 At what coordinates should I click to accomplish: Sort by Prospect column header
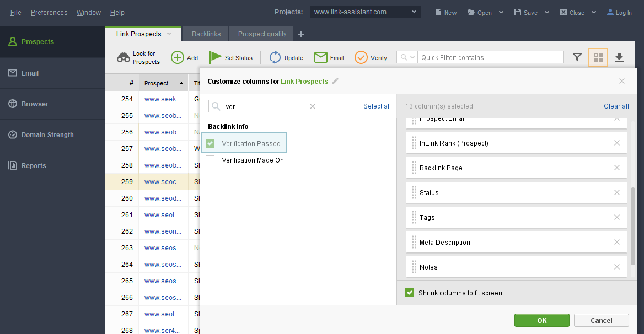[x=163, y=83]
